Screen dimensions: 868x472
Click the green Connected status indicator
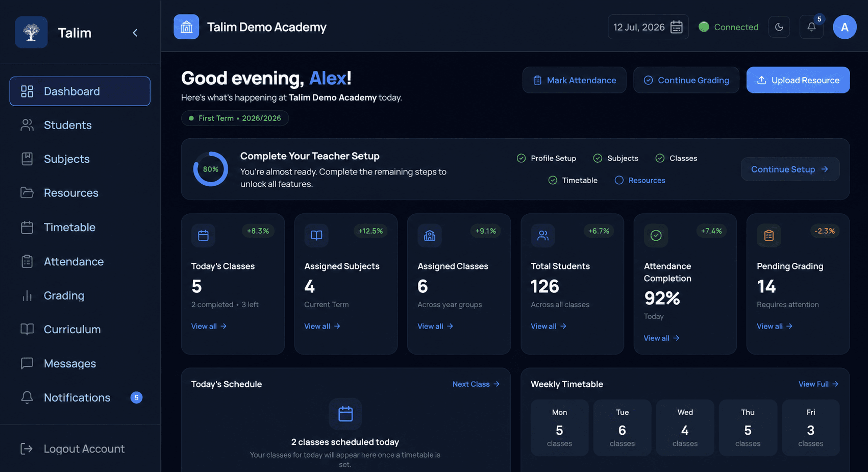pos(729,27)
